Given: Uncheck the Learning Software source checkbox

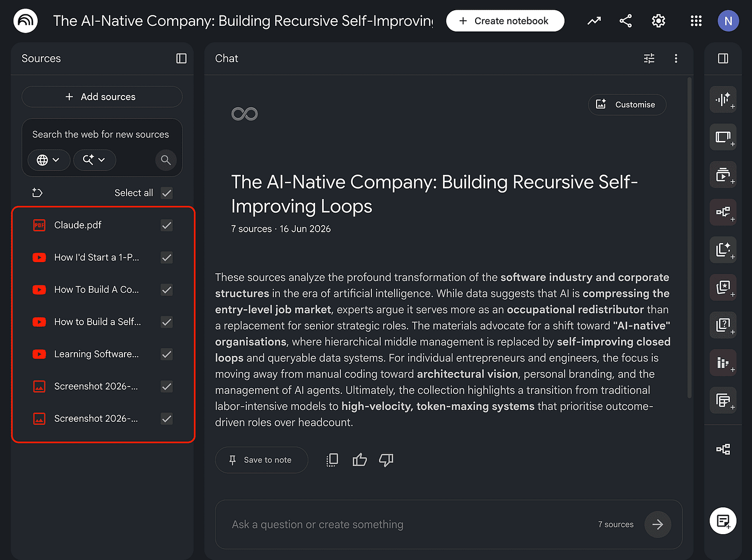Looking at the screenshot, I should pyautogui.click(x=166, y=354).
